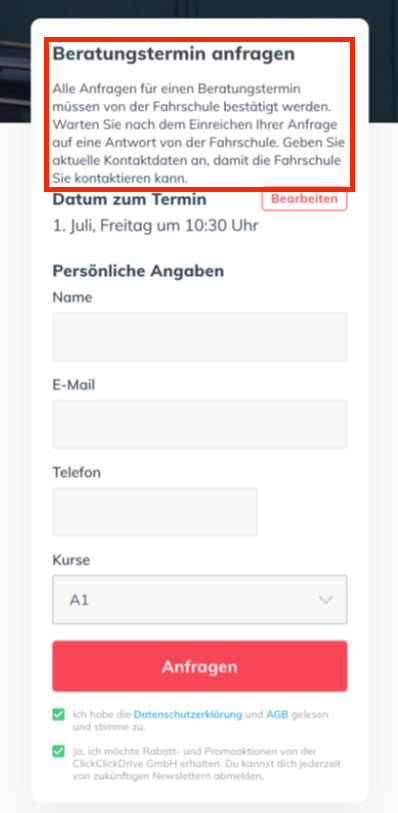Open the Kurse dropdown showing A1
398x813 pixels.
[200, 599]
